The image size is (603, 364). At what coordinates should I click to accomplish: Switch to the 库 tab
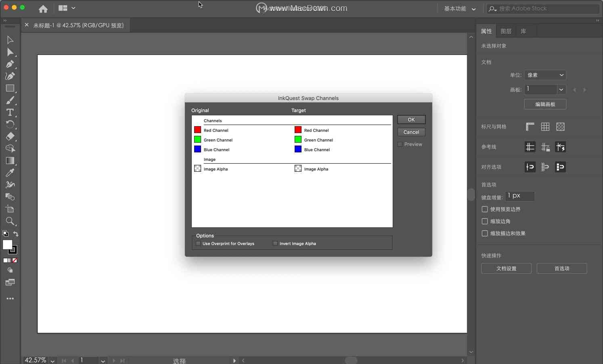523,31
